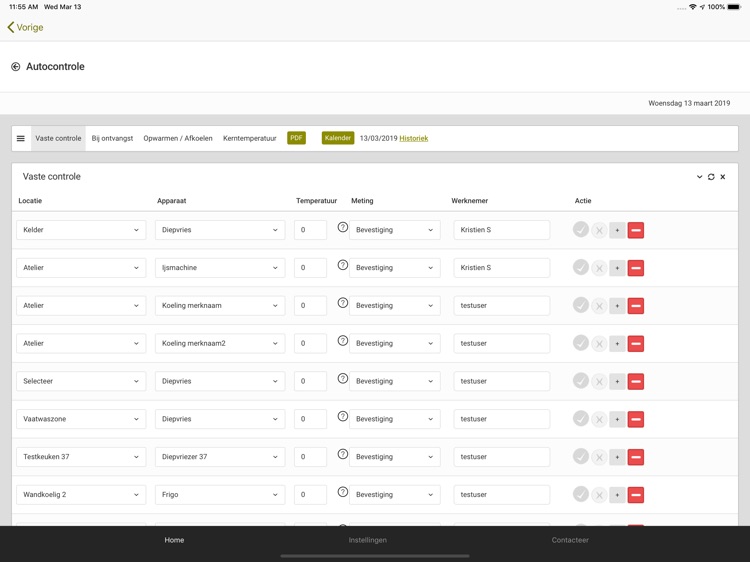
Task: Click the PDF export button
Action: pos(296,138)
